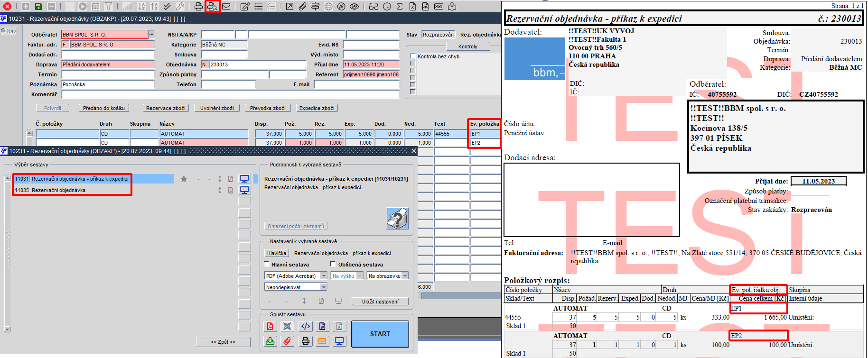Click the Předáno do košíku button
868x358 pixels.
point(104,108)
